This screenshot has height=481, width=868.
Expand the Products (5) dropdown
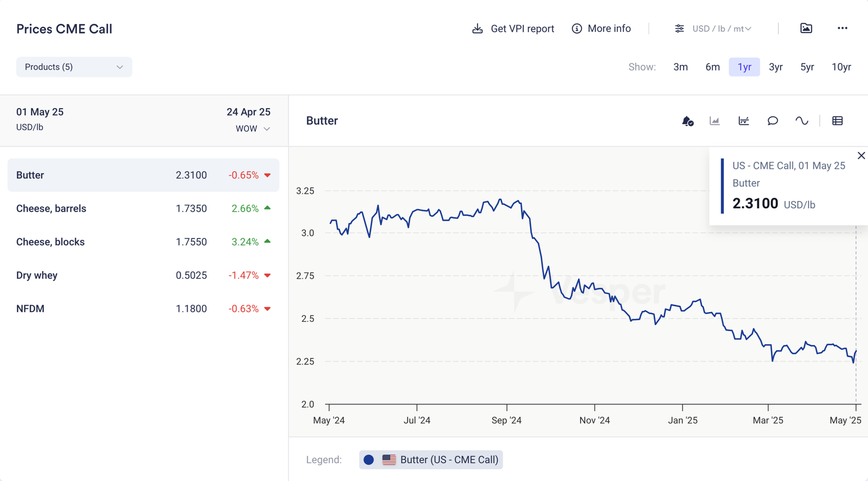coord(74,67)
